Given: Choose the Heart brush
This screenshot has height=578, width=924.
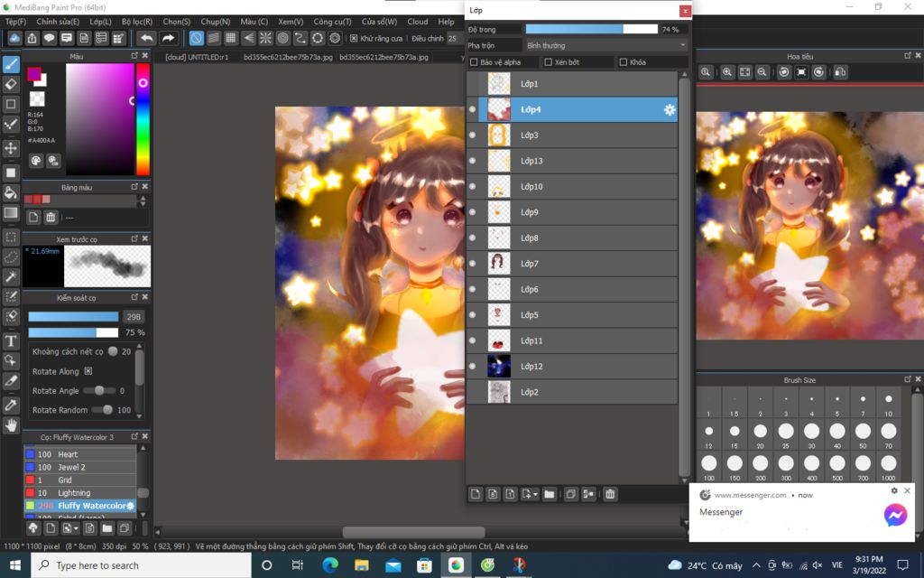Looking at the screenshot, I should click(x=80, y=454).
